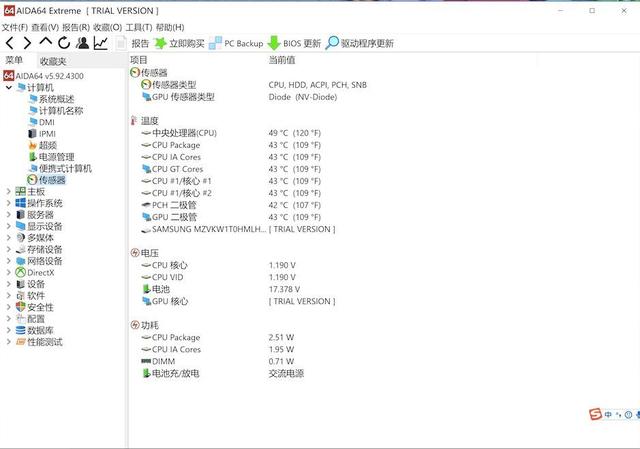Image resolution: width=640 pixels, height=449 pixels.
Task: Select 安全性 in the tree
Action: pos(35,307)
